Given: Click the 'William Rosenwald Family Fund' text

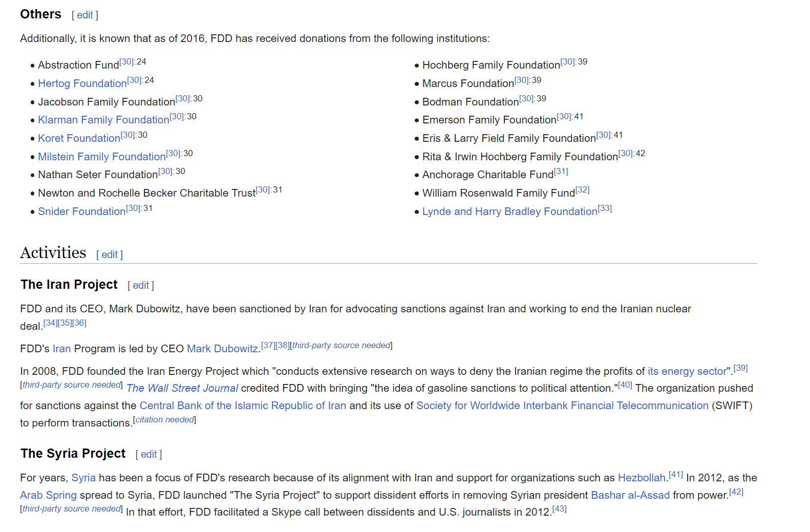Looking at the screenshot, I should click(499, 193).
